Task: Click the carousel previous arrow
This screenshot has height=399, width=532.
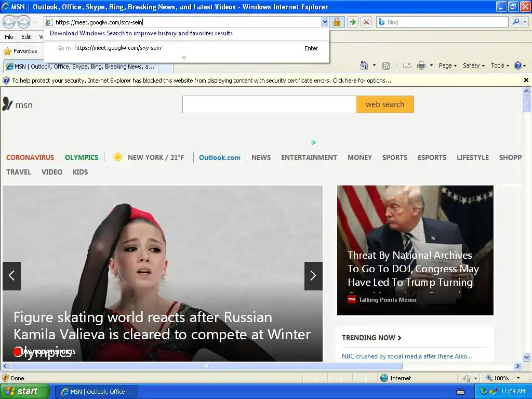Action: point(12,276)
